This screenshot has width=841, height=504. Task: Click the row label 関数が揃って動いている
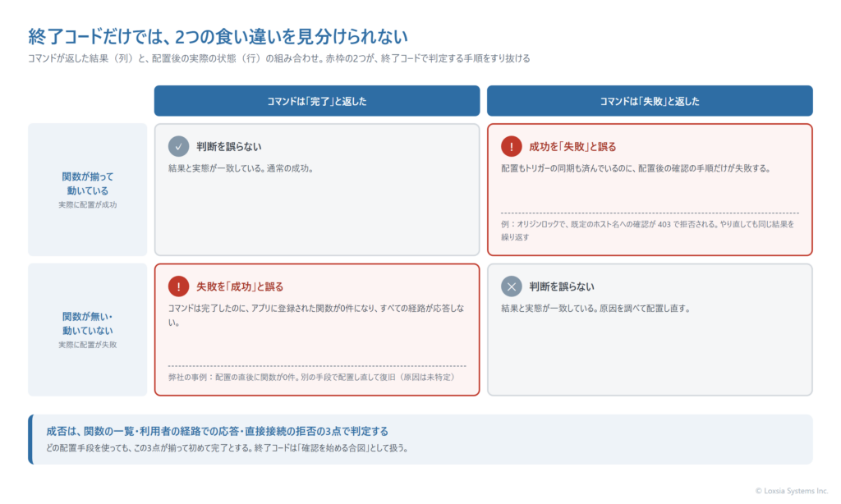coord(87,183)
